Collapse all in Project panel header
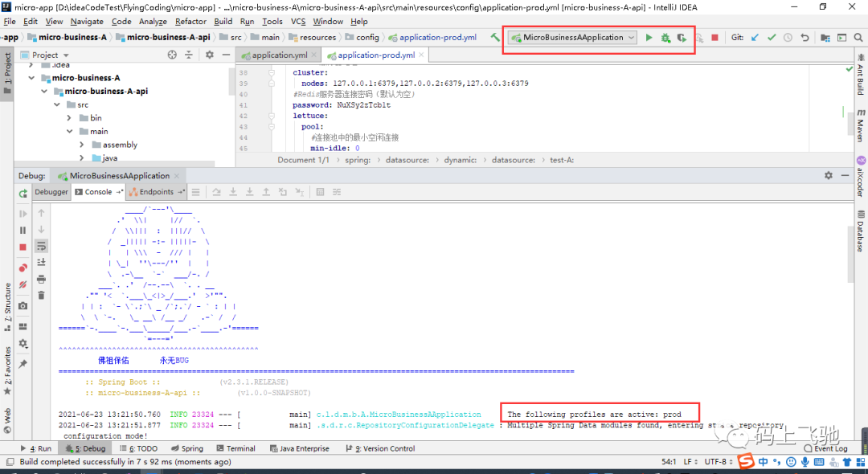The height and width of the screenshot is (474, 868). point(188,55)
